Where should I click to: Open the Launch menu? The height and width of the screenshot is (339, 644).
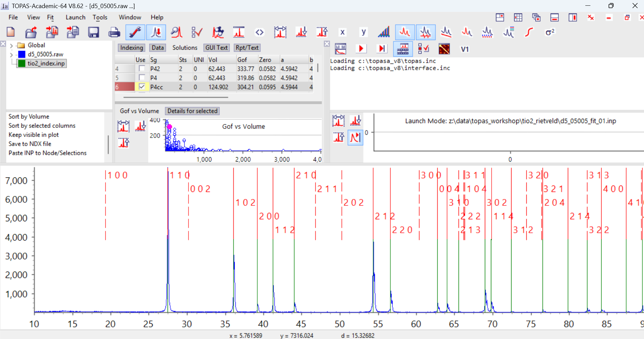[75, 17]
